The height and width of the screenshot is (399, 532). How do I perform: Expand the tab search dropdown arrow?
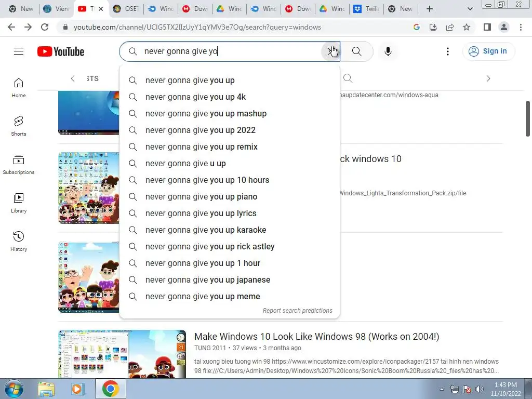pos(470,9)
